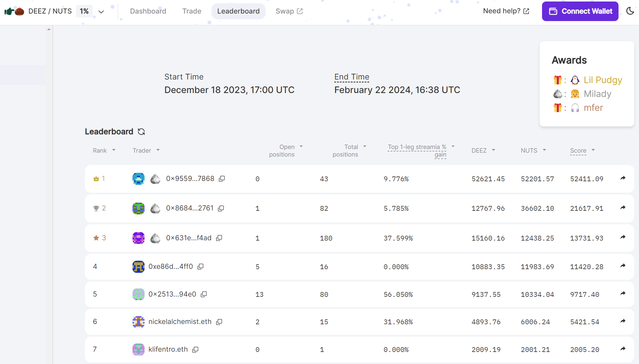The image size is (639, 364).
Task: Open the Trade tab
Action: (x=192, y=11)
